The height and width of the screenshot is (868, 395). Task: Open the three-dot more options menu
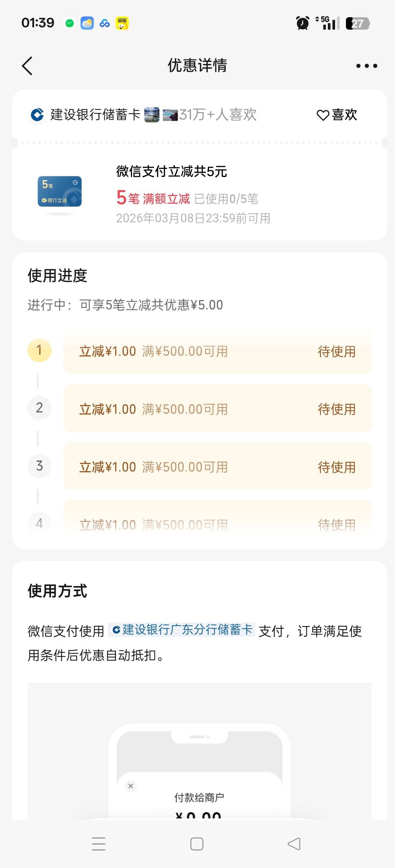(x=366, y=66)
